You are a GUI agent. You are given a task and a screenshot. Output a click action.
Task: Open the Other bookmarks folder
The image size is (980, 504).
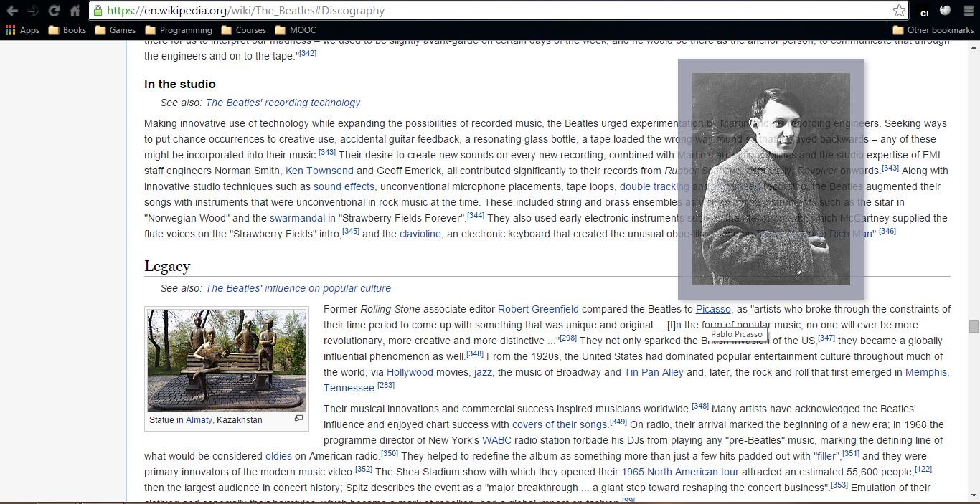[933, 30]
